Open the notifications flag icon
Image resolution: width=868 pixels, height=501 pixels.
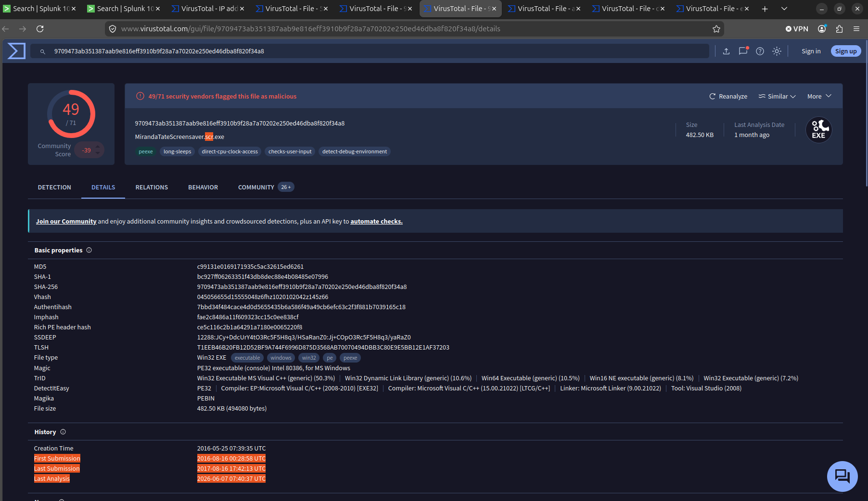pyautogui.click(x=743, y=50)
